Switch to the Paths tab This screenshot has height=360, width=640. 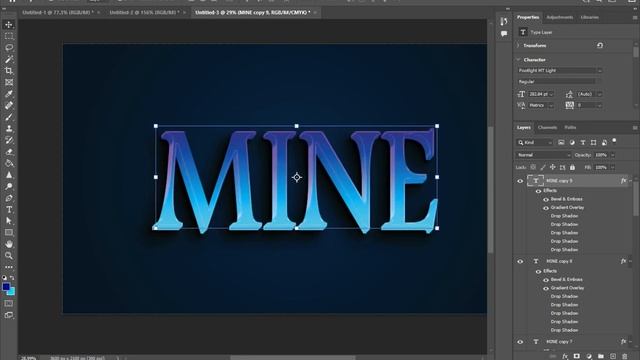tap(570, 128)
